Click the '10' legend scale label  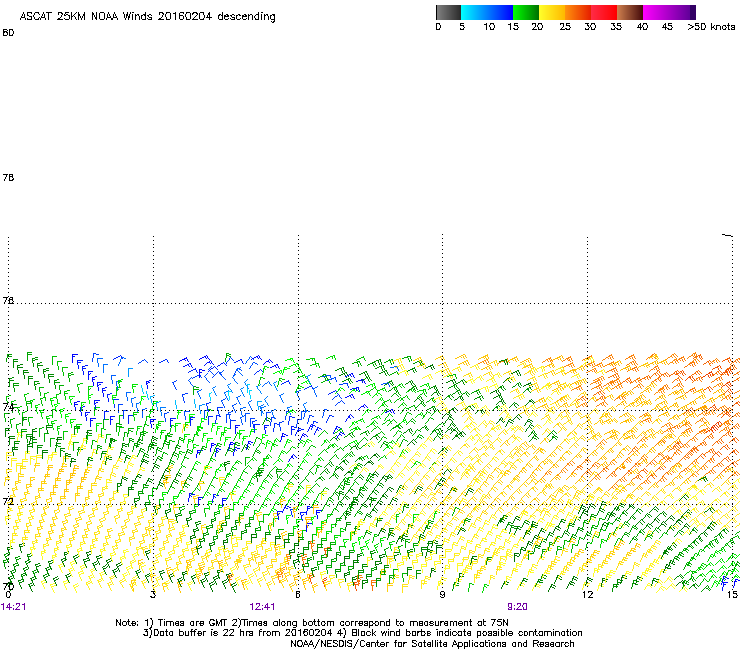point(489,27)
